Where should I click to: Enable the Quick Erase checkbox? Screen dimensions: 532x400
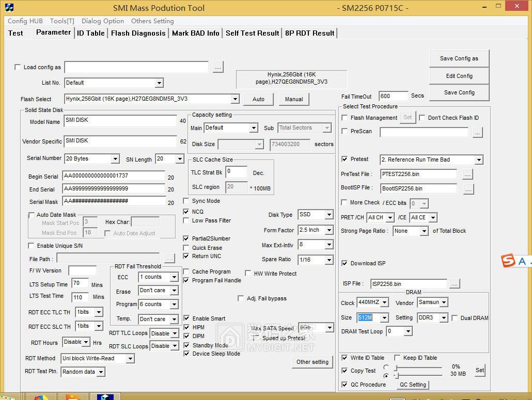coord(187,248)
